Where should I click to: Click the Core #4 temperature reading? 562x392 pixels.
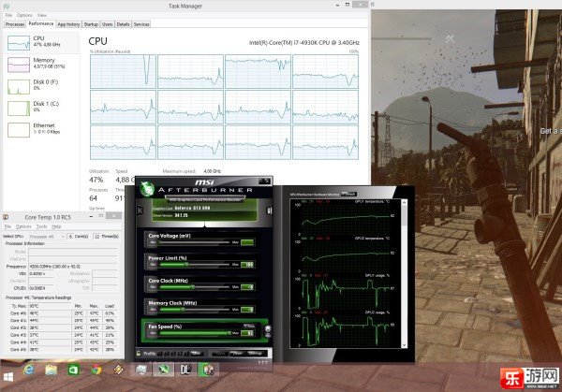pyautogui.click(x=50, y=342)
